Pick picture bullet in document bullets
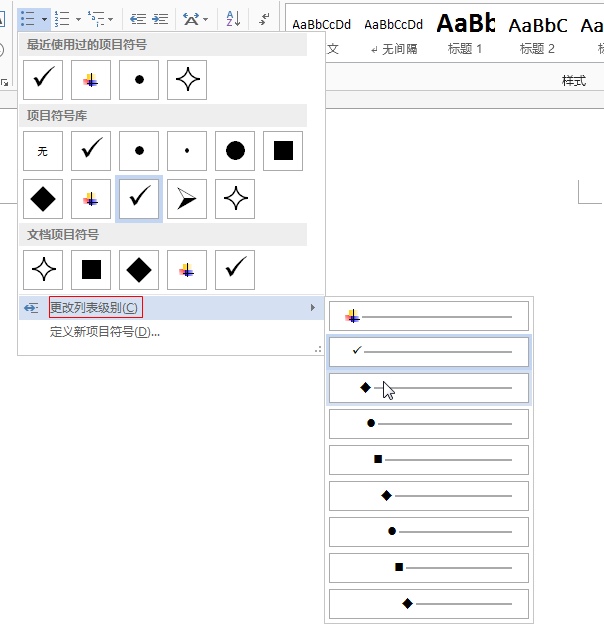604x643 pixels. pos(187,270)
